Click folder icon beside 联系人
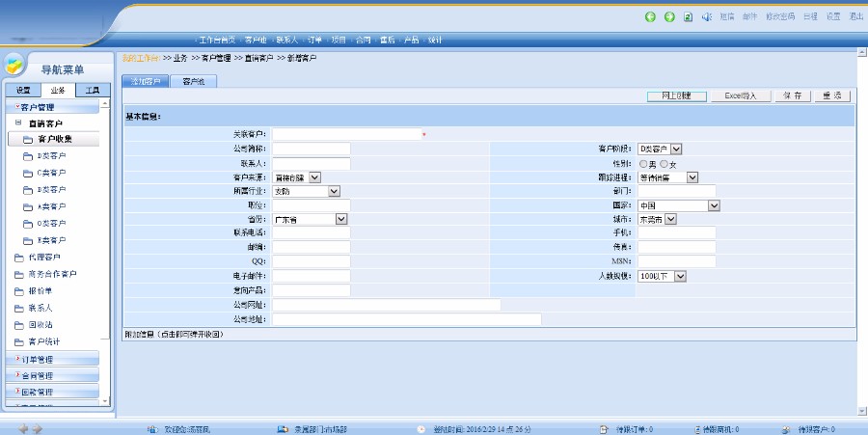This screenshot has width=868, height=435. click(19, 309)
